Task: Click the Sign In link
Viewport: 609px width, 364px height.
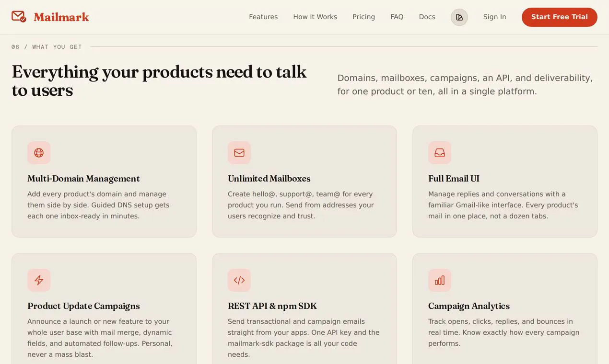Action: (x=495, y=17)
